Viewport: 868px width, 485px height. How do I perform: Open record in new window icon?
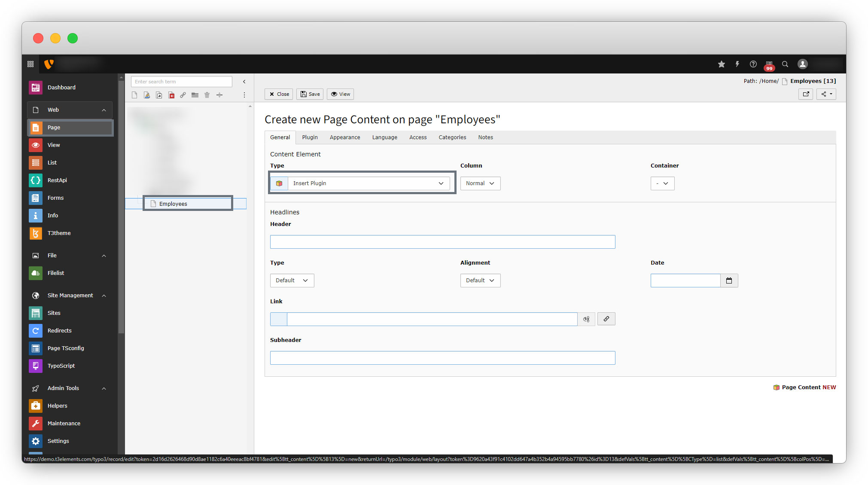pos(805,94)
